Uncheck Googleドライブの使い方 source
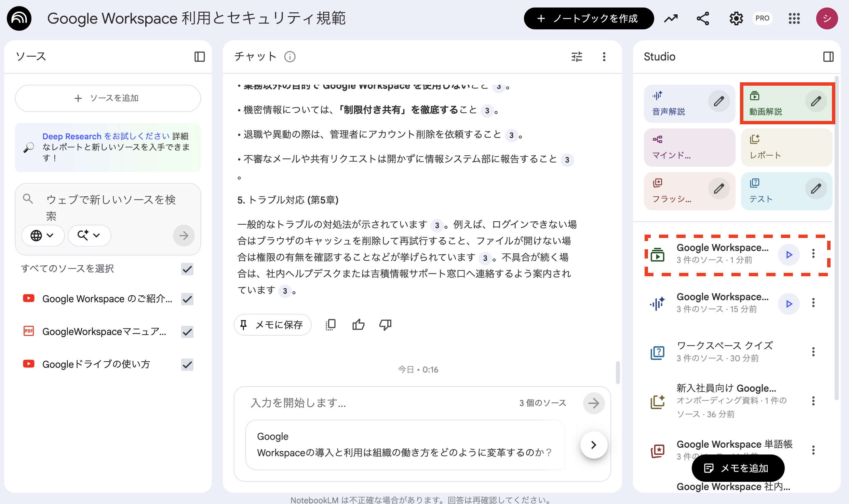 (x=187, y=364)
